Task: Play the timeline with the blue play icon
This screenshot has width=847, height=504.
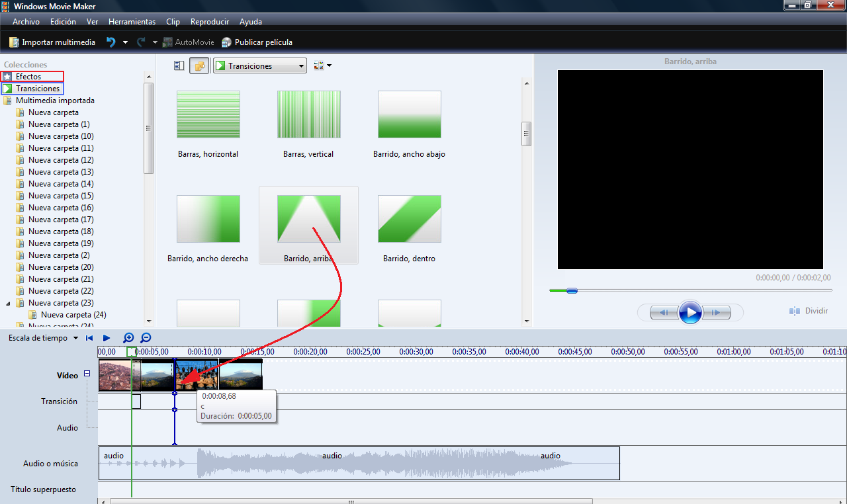Action: tap(107, 338)
